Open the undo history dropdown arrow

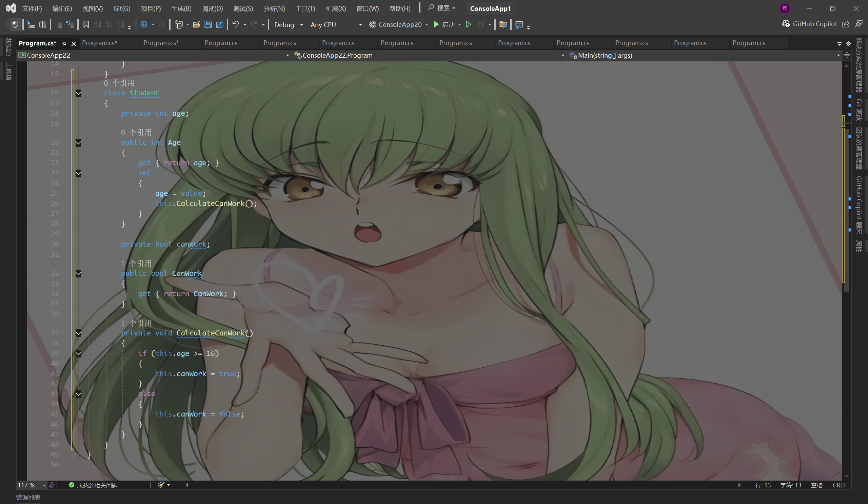coord(245,24)
